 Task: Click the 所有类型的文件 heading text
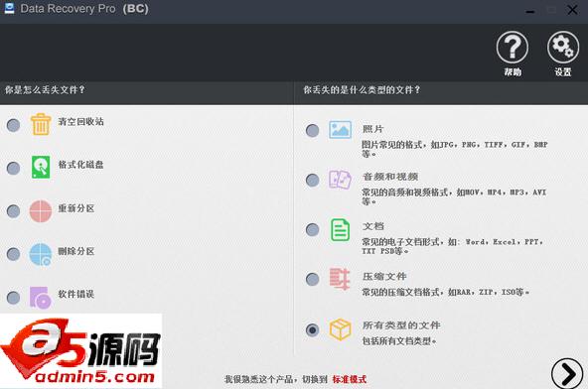coord(401,325)
